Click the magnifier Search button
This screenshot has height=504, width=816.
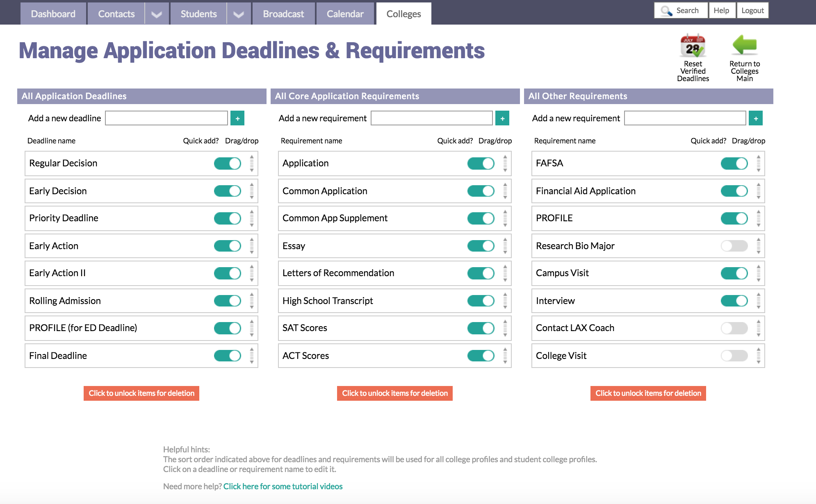click(681, 11)
